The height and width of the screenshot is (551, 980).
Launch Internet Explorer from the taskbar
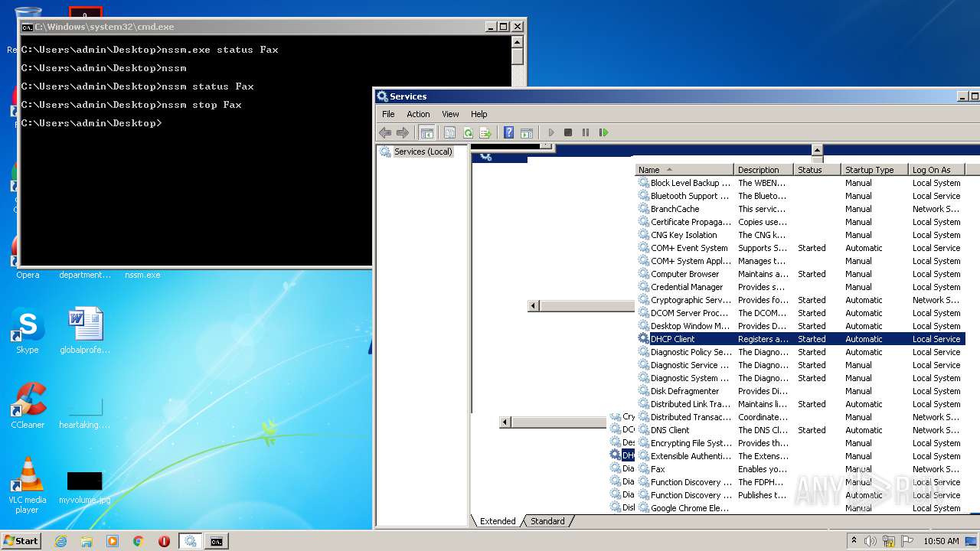point(60,541)
